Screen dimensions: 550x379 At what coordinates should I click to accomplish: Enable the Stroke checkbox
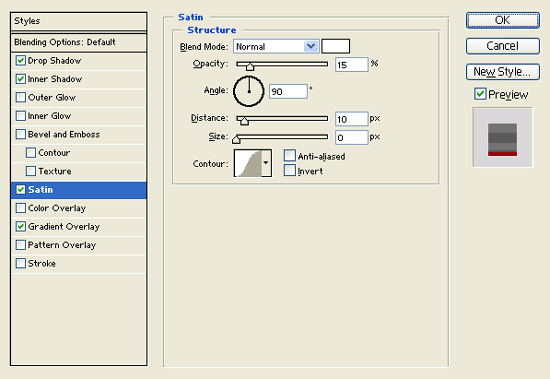pos(21,263)
